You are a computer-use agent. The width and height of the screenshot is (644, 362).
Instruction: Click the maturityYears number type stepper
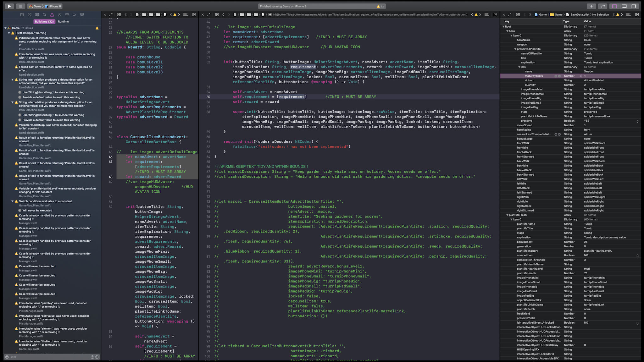(x=581, y=76)
